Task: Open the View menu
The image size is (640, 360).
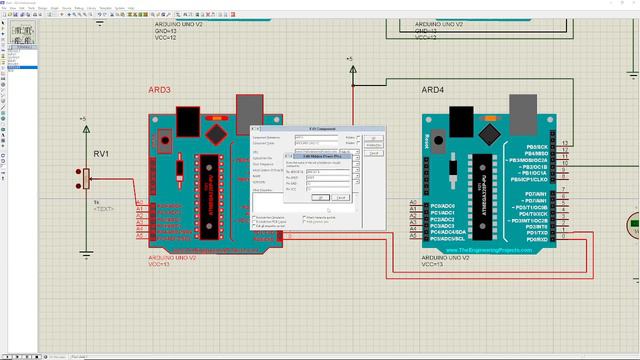Action: pyautogui.click(x=13, y=8)
